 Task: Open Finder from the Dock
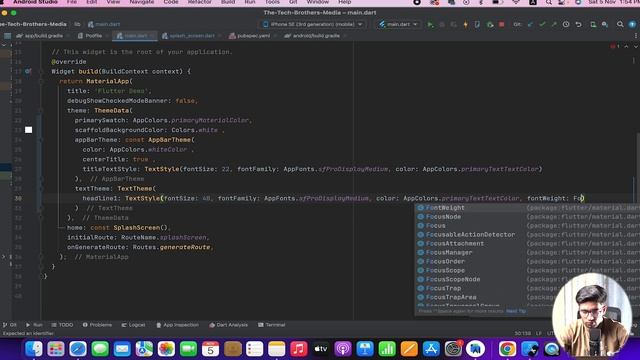[x=34, y=349]
